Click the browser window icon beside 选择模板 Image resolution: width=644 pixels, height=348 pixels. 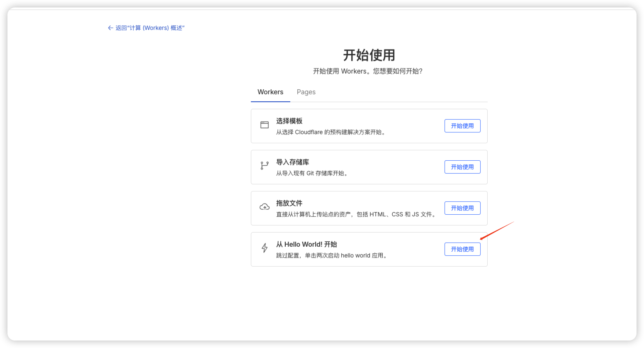pyautogui.click(x=265, y=125)
